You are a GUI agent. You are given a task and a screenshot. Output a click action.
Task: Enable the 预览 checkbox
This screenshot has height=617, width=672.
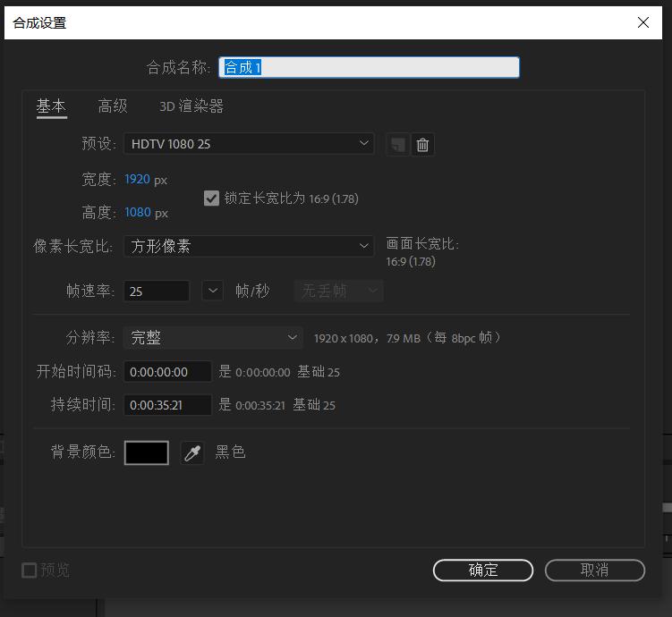click(x=30, y=571)
